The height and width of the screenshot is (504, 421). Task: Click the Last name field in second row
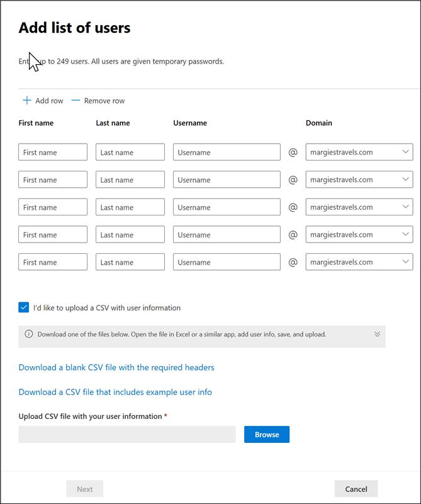(x=130, y=180)
